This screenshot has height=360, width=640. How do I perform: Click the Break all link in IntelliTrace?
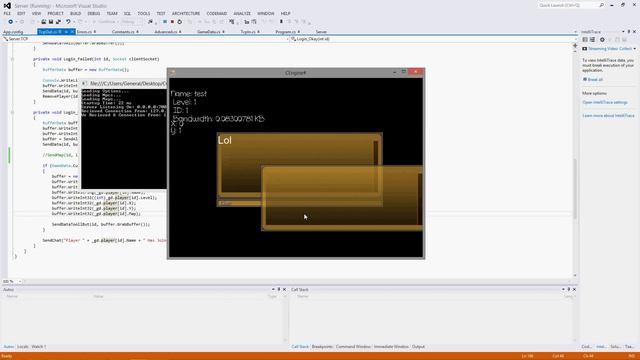595,80
